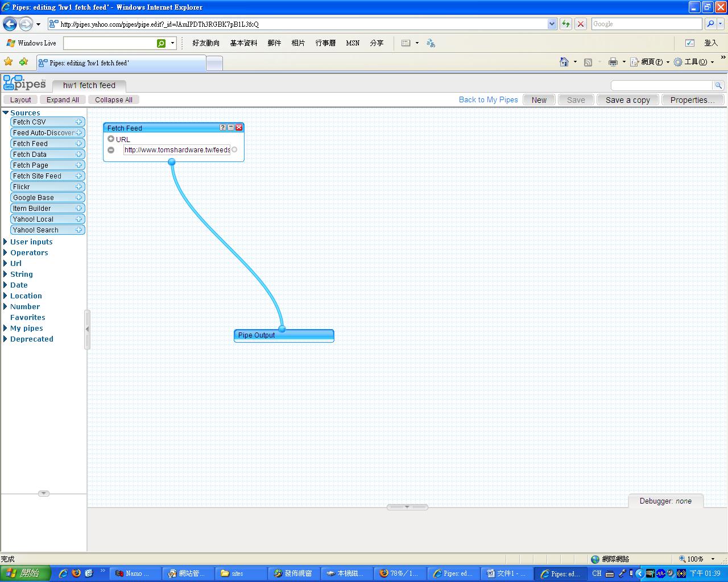728x582 pixels.
Task: Click the 相片 item in the Windows Live toolbar
Action: coord(298,43)
